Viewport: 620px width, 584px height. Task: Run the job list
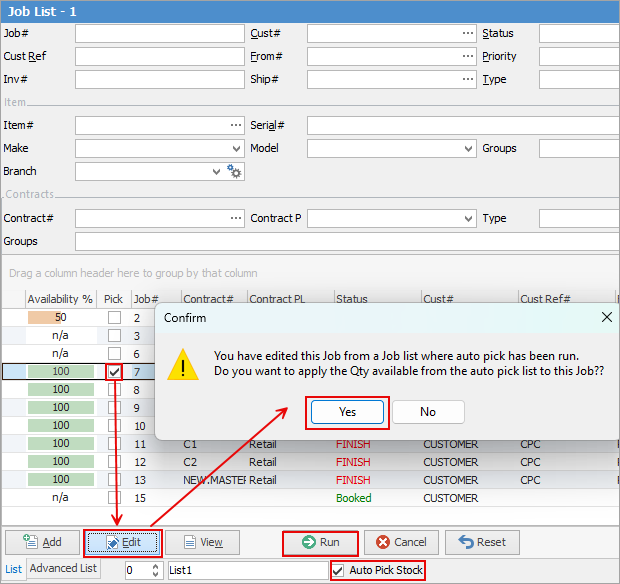(320, 542)
